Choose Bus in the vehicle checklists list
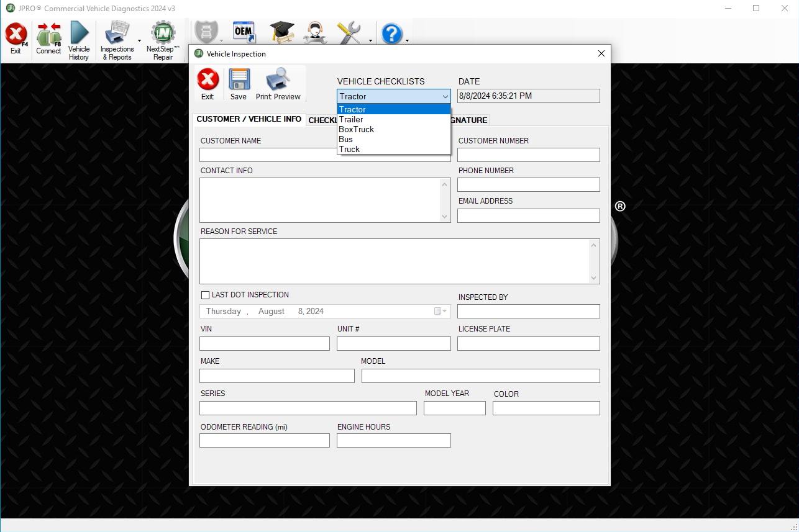 (345, 139)
